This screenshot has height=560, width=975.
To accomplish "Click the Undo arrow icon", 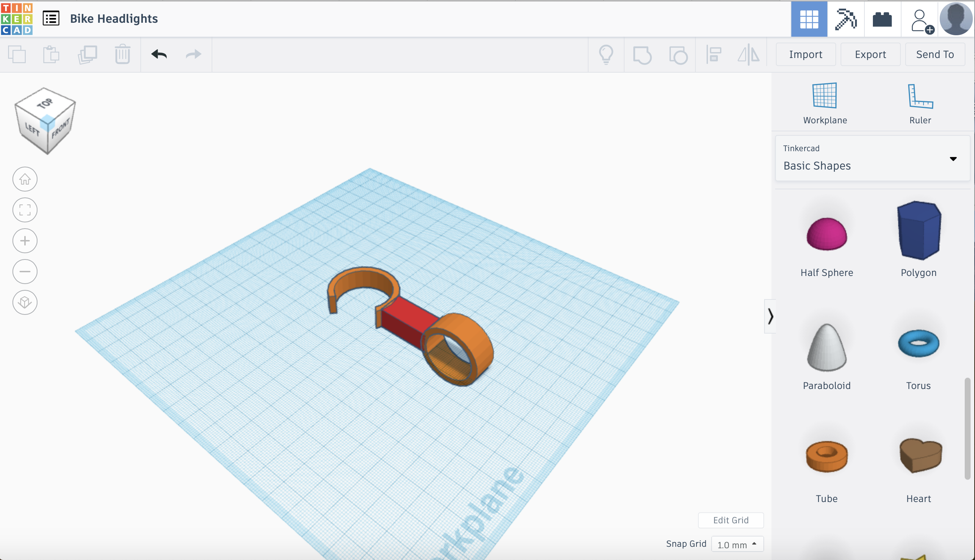I will (159, 54).
